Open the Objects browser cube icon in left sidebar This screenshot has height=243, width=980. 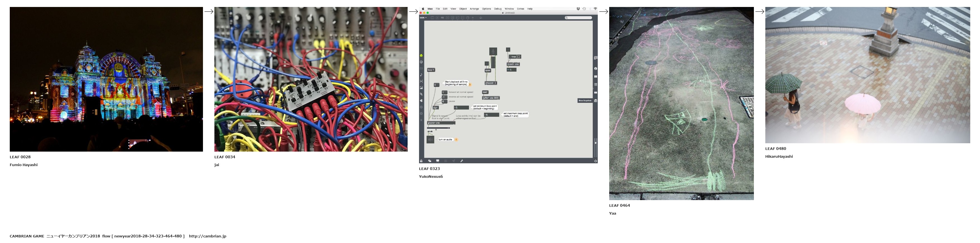(x=421, y=55)
